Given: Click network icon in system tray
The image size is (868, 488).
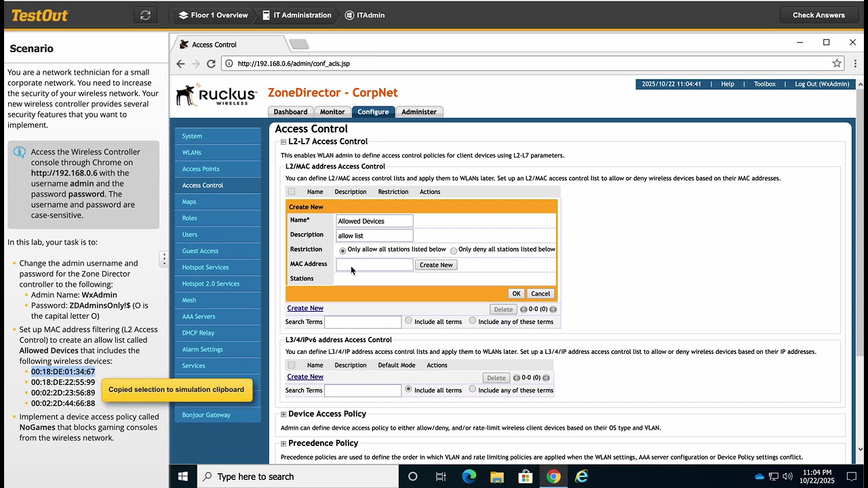Looking at the screenshot, I should (773, 476).
